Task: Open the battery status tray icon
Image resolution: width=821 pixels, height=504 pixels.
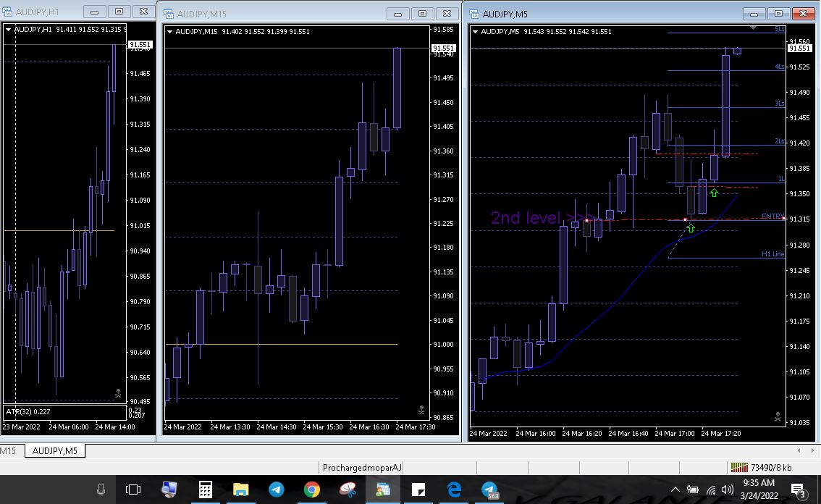Action: [x=693, y=490]
